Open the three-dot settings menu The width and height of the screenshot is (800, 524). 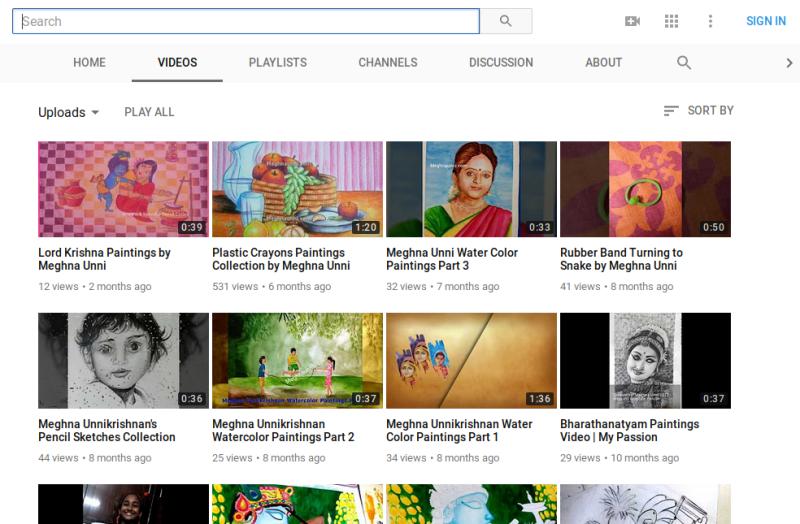[x=710, y=21]
